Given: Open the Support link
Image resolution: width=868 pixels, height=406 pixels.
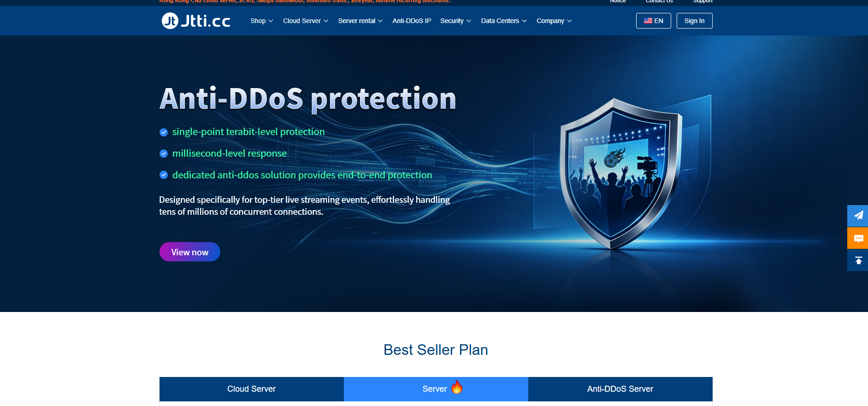Looking at the screenshot, I should tap(703, 1).
